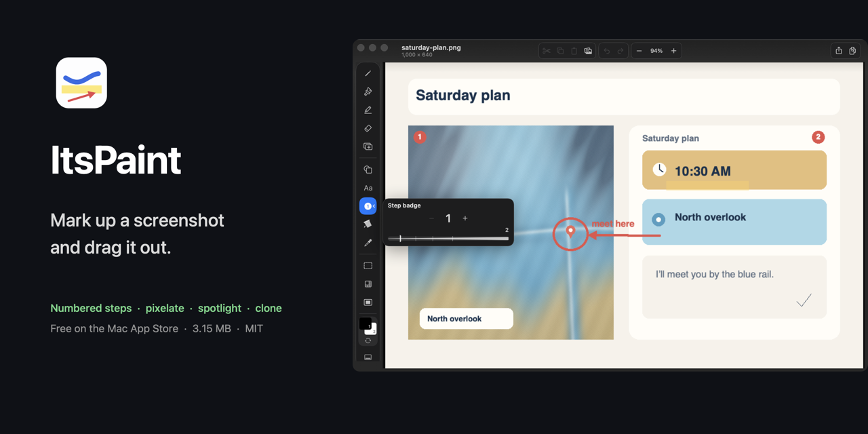The image size is (868, 434).
Task: Open the 94% zoom level control
Action: pos(656,51)
